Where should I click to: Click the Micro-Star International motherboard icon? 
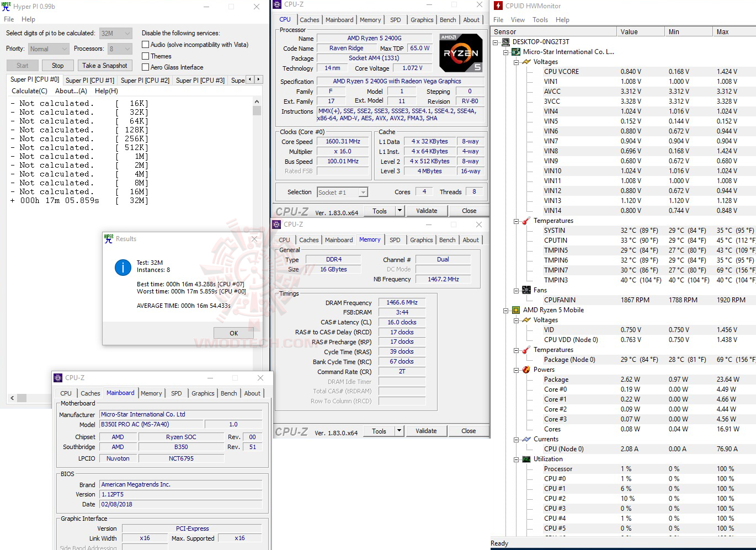pyautogui.click(x=516, y=52)
